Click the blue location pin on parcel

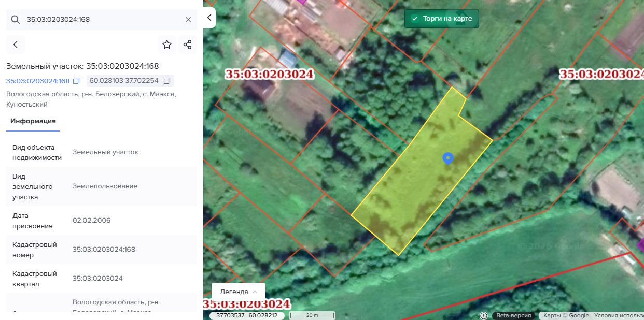click(448, 158)
